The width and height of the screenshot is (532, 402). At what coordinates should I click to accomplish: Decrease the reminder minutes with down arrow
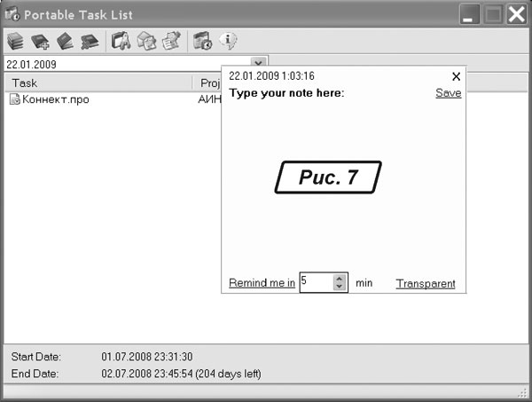coord(339,287)
